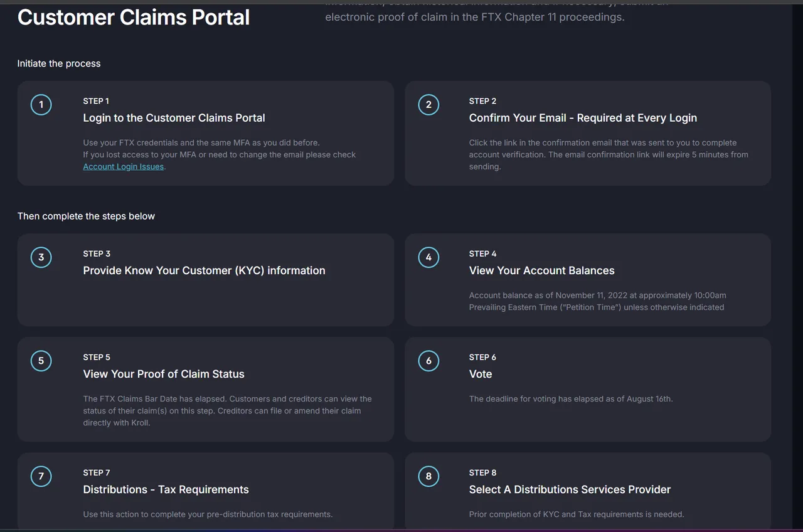The width and height of the screenshot is (803, 532).
Task: Click the 'STEP 1' label
Action: click(96, 101)
